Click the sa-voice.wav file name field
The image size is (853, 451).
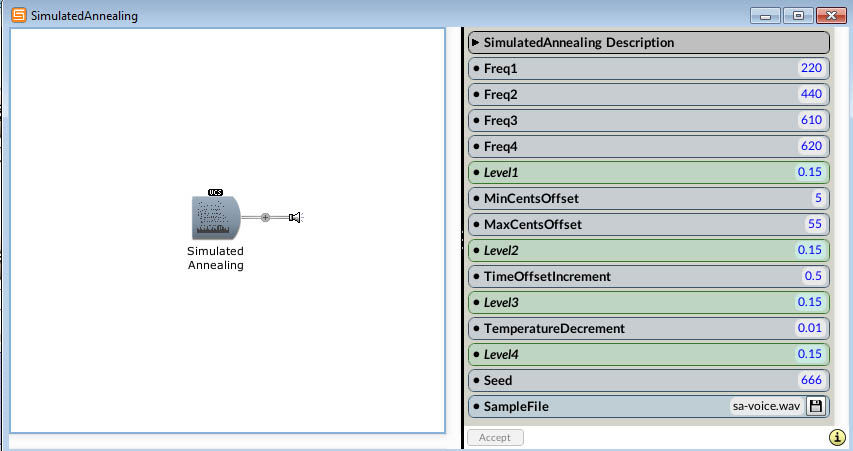click(x=766, y=406)
